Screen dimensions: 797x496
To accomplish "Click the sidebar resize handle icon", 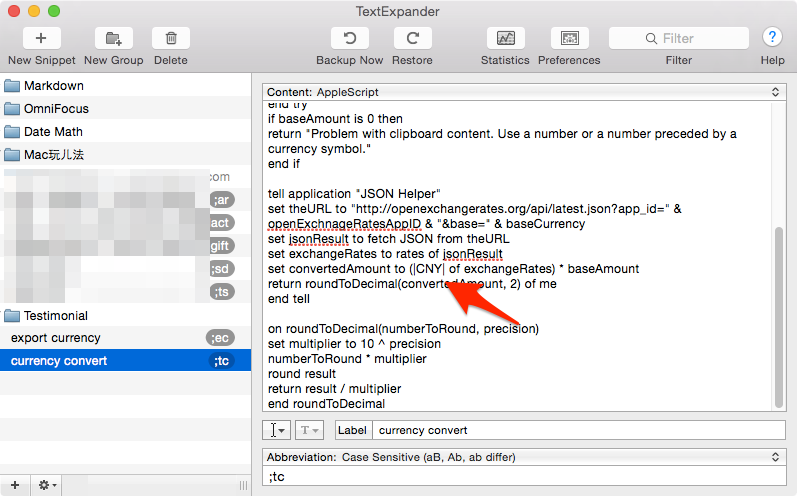I will click(x=243, y=485).
